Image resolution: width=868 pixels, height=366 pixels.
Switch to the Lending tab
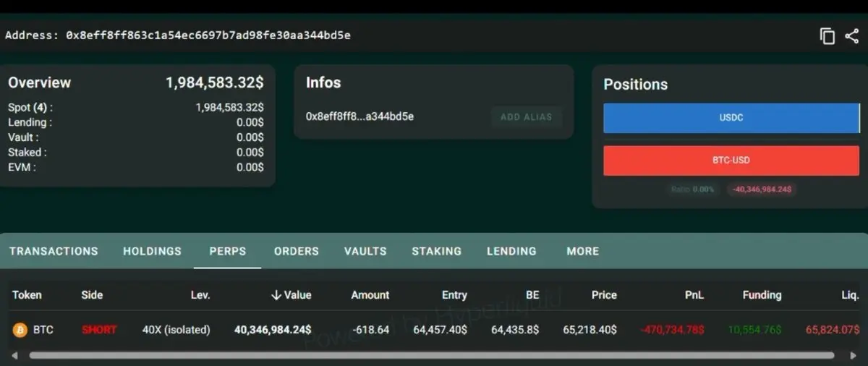click(511, 251)
